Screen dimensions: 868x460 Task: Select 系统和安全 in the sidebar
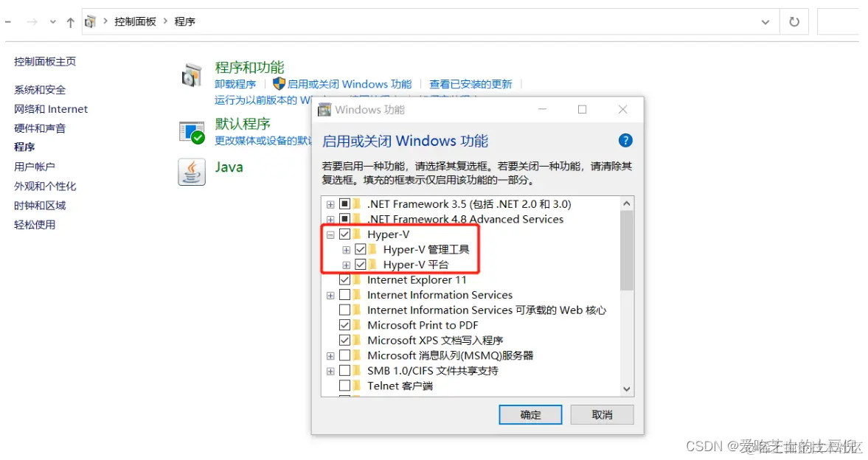[40, 90]
